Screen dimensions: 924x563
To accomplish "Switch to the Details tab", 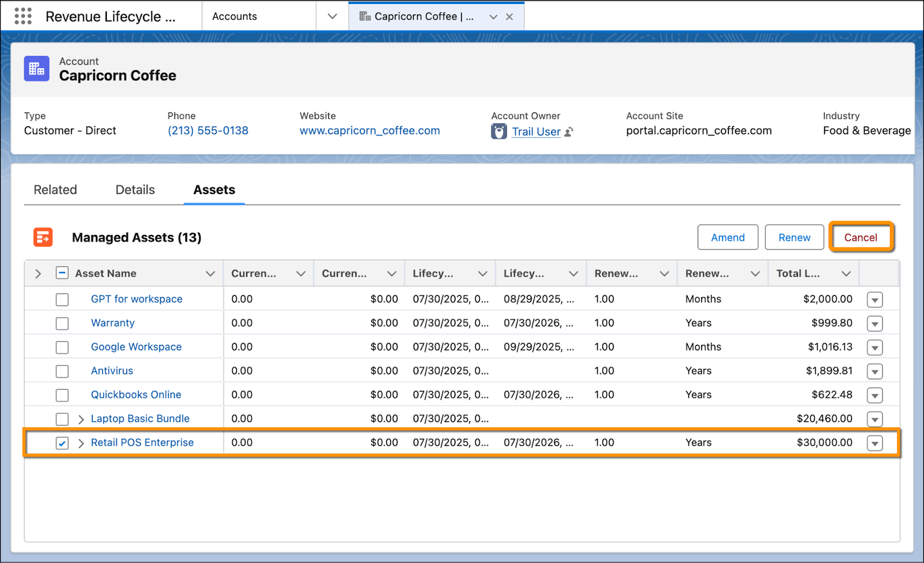I will coord(135,189).
